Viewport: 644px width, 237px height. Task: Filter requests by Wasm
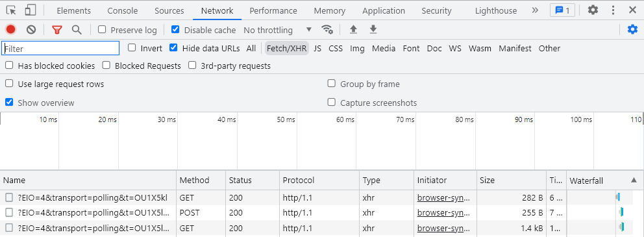(x=480, y=49)
